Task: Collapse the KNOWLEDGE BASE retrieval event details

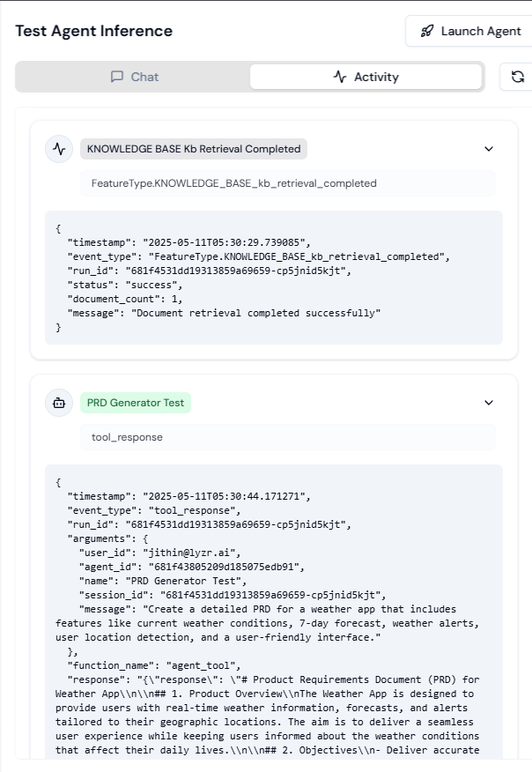Action: [x=489, y=149]
